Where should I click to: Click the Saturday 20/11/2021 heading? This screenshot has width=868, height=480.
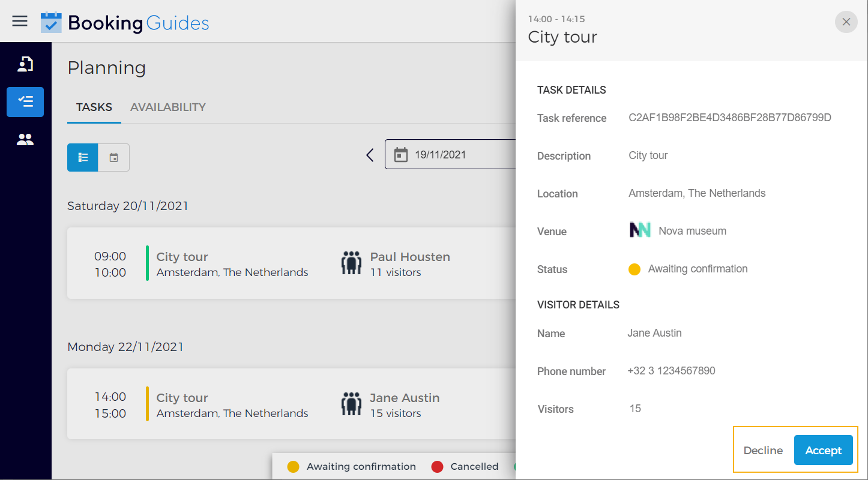tap(128, 206)
